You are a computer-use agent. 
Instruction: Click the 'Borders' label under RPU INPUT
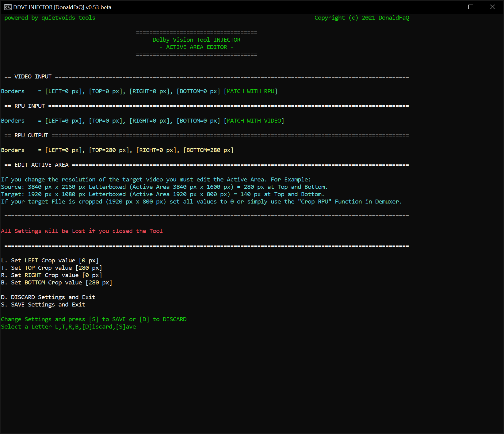click(x=13, y=121)
